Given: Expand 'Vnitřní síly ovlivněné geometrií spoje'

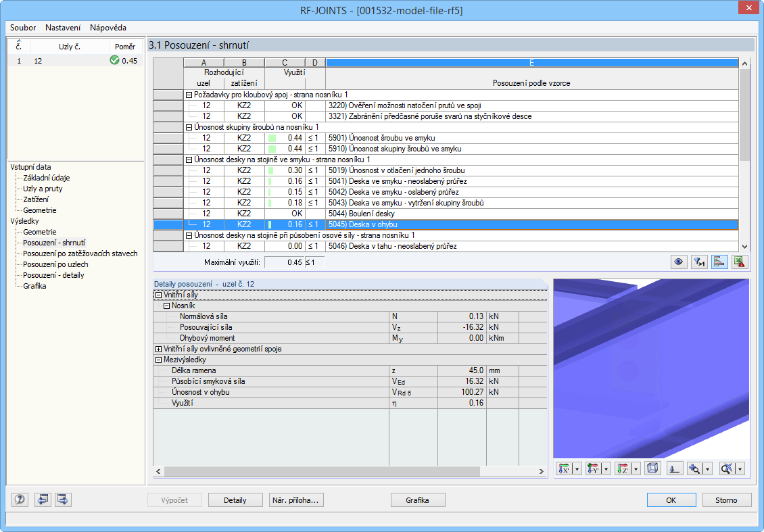Looking at the screenshot, I should click(158, 349).
